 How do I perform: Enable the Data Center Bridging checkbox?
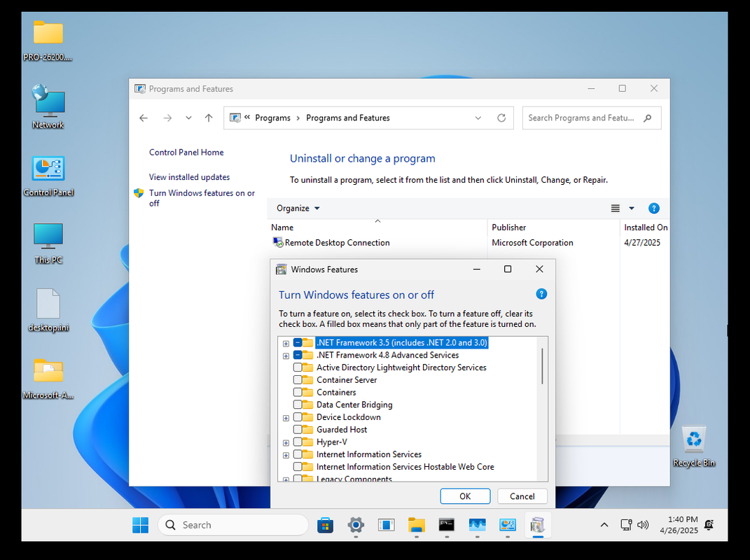[x=298, y=405]
